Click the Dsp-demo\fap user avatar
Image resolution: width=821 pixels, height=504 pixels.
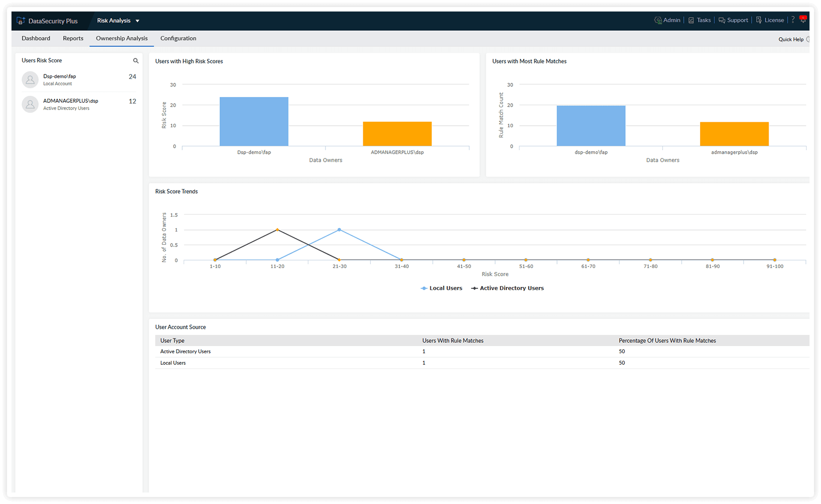click(x=30, y=79)
